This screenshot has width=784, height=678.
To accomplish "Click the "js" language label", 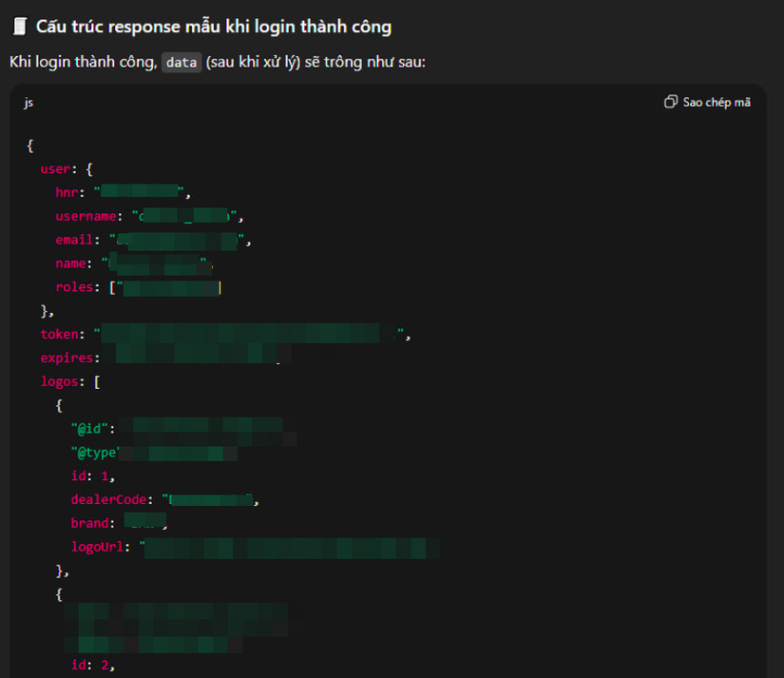I will pos(29,102).
